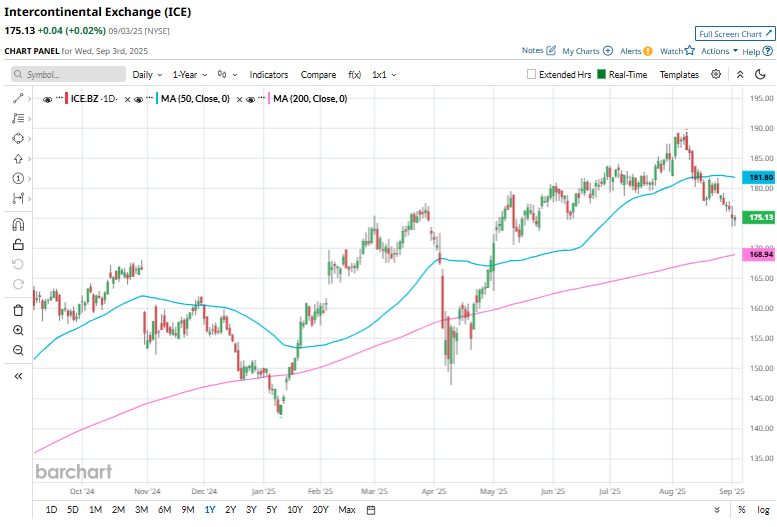Select the 1Y time range
The height and width of the screenshot is (527, 777).
[210, 510]
